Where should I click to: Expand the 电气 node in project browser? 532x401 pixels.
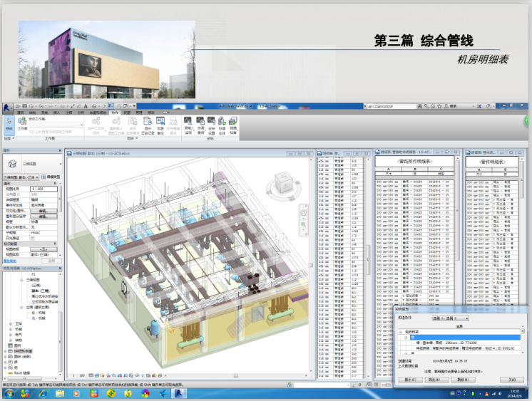click(12, 335)
